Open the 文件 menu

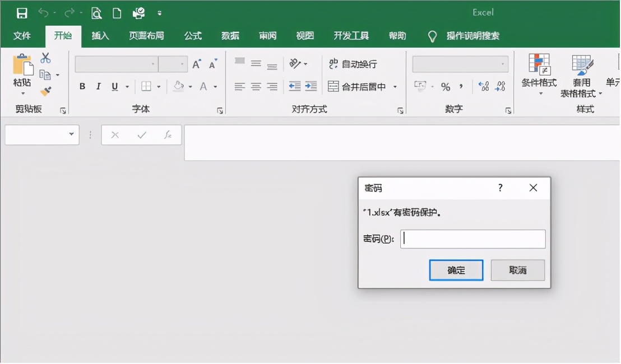(22, 36)
